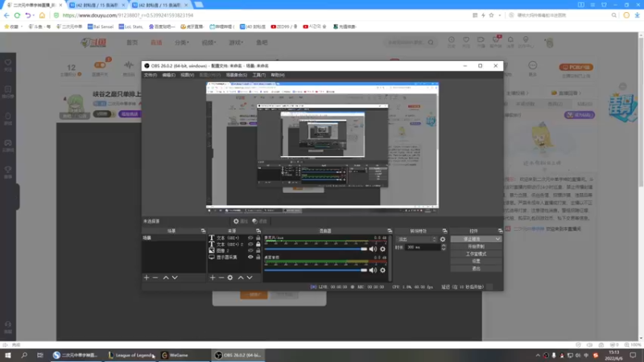This screenshot has height=362, width=644.
Task: Move the source up with the Sources panel arrow
Action: pyautogui.click(x=241, y=278)
